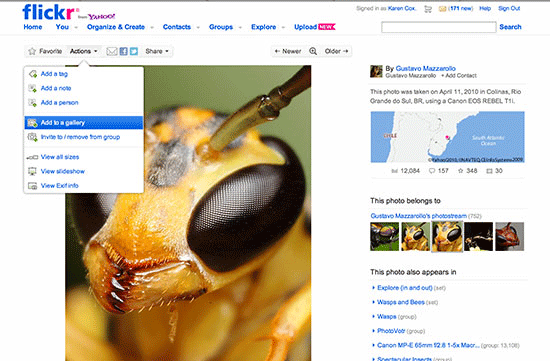This screenshot has height=361, width=550.
Task: Click the Add a person icon
Action: coord(33,102)
